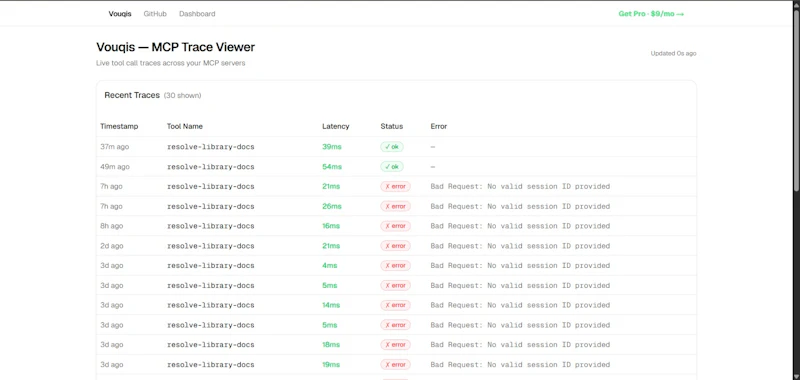Click the '37m ago' timestamp cell
800x380 pixels.
114,147
